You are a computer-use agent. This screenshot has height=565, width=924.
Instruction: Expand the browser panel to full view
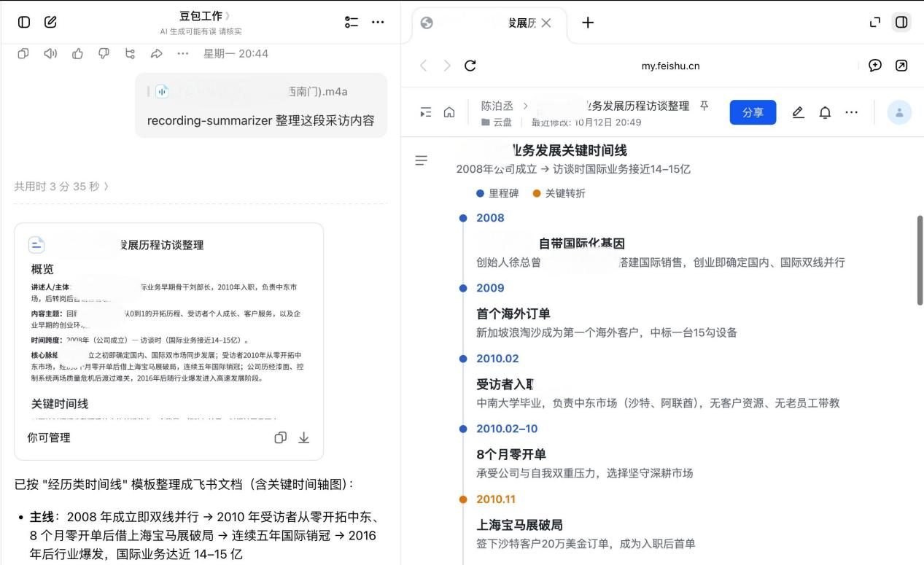point(875,22)
